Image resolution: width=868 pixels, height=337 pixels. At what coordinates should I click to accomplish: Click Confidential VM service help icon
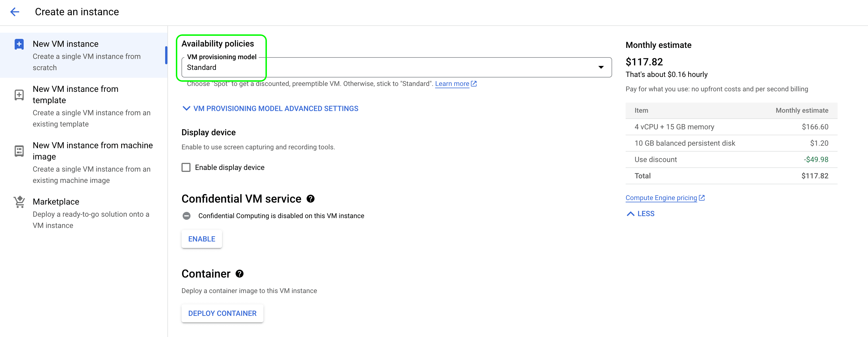click(x=310, y=199)
